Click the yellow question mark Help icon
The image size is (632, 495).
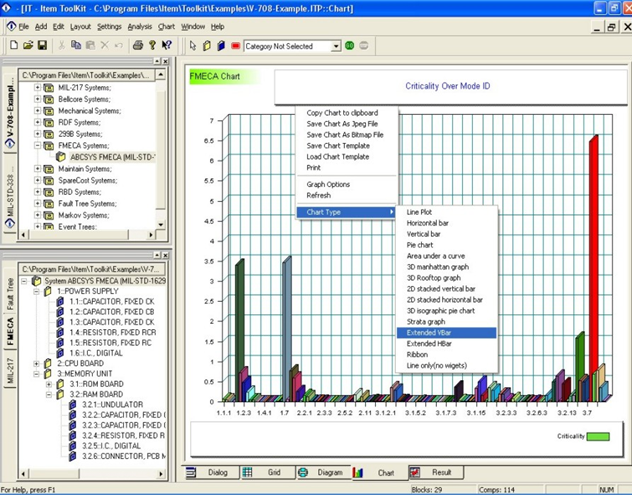152,46
